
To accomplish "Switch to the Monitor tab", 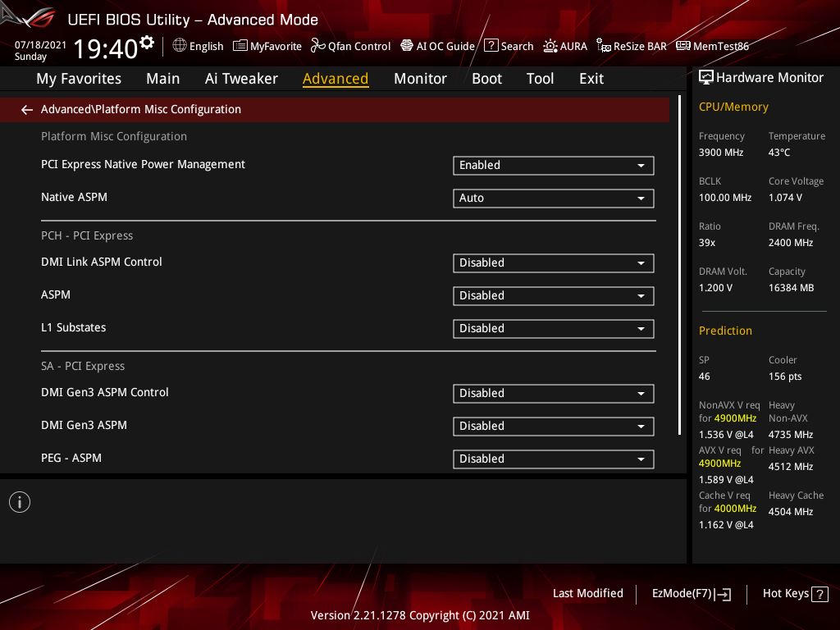I will (420, 79).
